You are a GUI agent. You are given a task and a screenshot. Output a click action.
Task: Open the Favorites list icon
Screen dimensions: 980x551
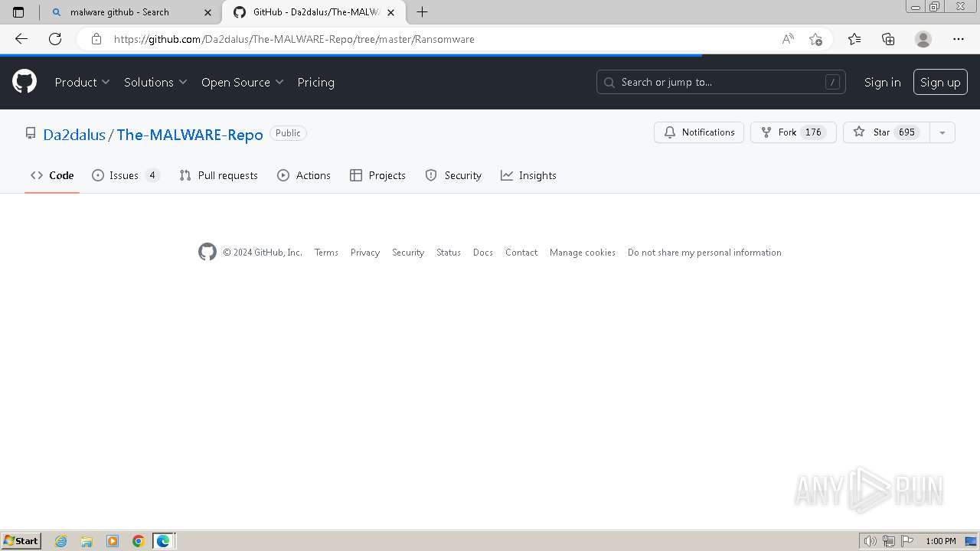click(854, 39)
